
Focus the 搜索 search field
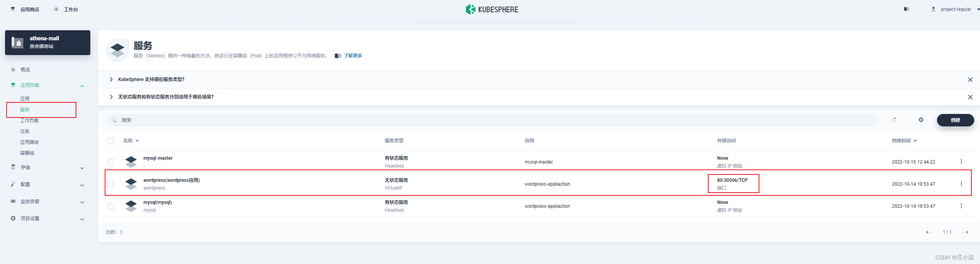click(492, 120)
